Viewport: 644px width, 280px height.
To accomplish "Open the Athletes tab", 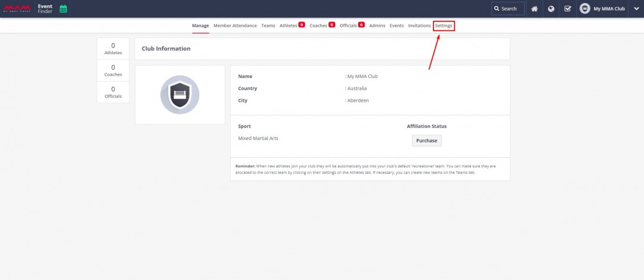I will click(x=289, y=26).
